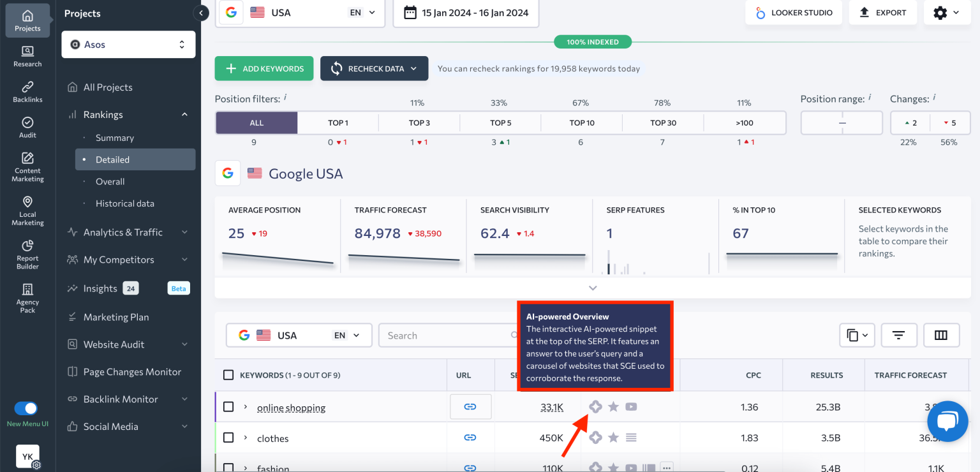Image resolution: width=980 pixels, height=472 pixels.
Task: Open the EN language dropdown above the table
Action: (x=345, y=335)
